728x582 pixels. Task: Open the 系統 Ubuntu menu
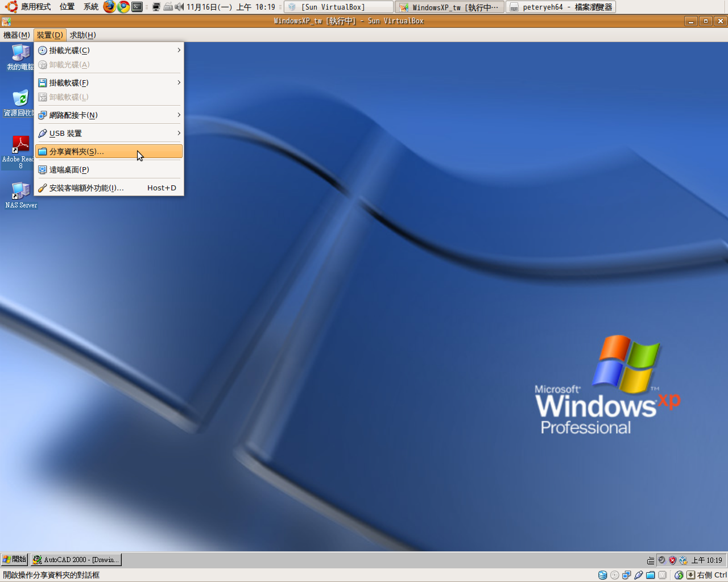click(91, 7)
